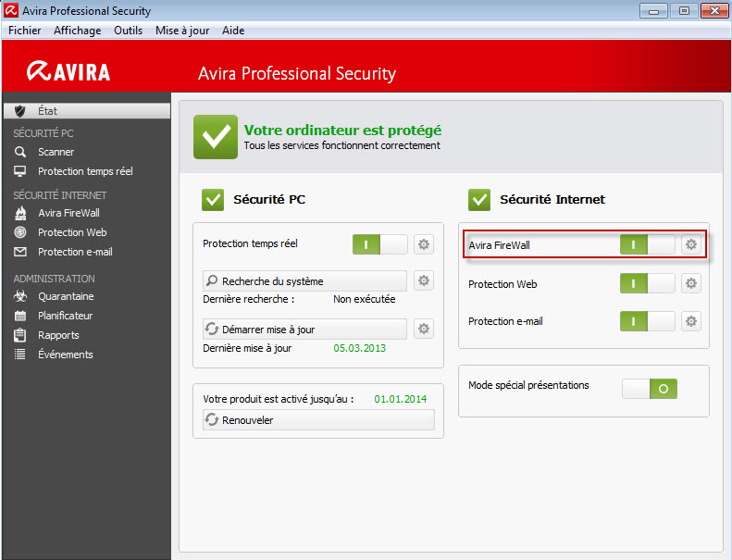Click the Non exécutée status text
732x560 pixels.
[x=364, y=299]
